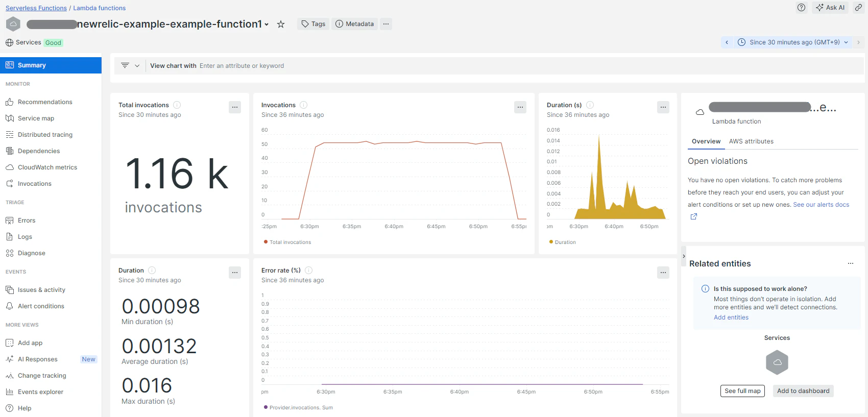
Task: Expand the filter options chevron
Action: (137, 66)
